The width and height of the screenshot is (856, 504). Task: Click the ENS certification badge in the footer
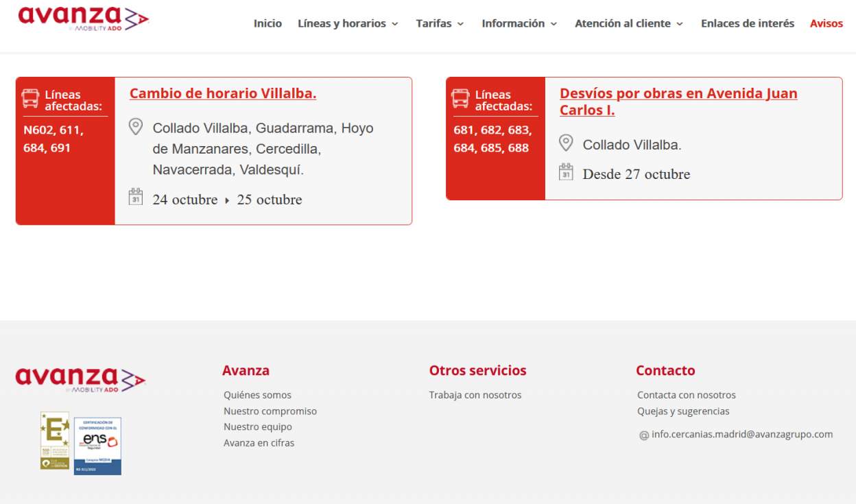(x=97, y=446)
